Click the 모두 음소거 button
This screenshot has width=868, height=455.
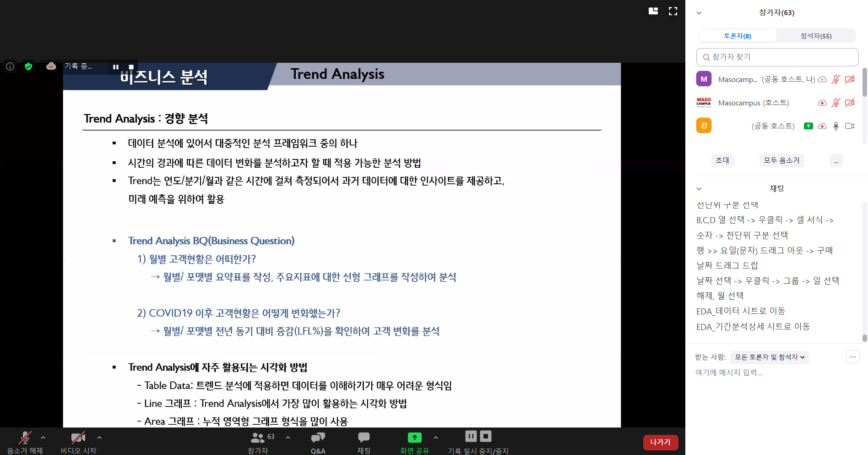[781, 160]
